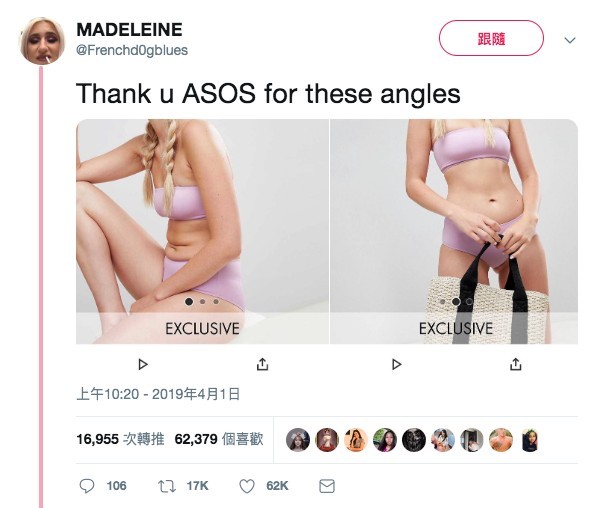Viewport: 609px width, 508px height.
Task: Open the left bikini photo
Action: pyautogui.click(x=202, y=231)
